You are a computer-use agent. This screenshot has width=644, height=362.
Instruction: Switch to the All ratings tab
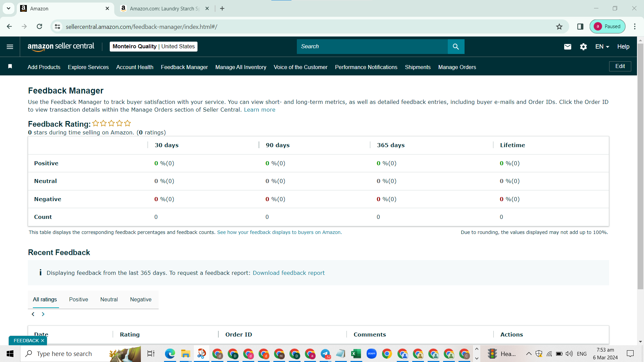(45, 300)
